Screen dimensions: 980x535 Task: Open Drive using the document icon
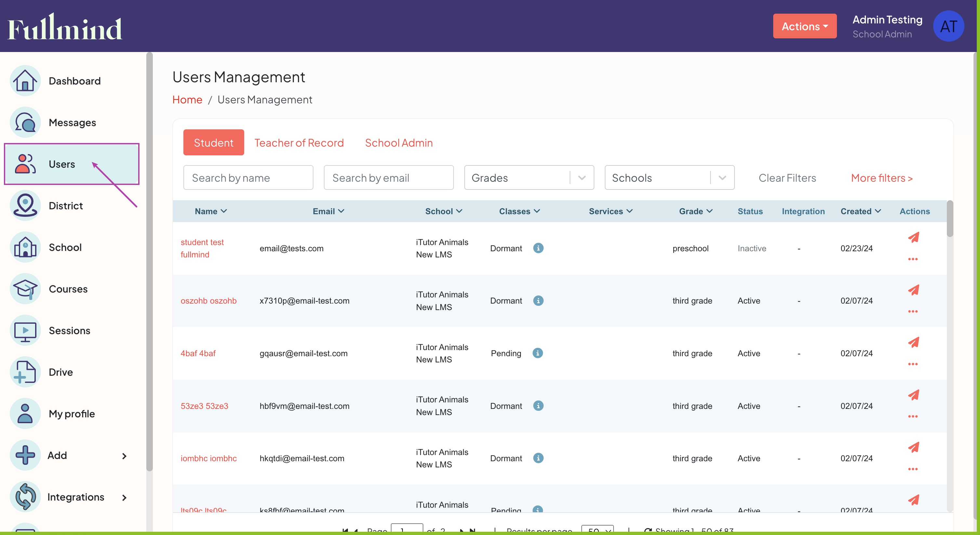coord(25,372)
